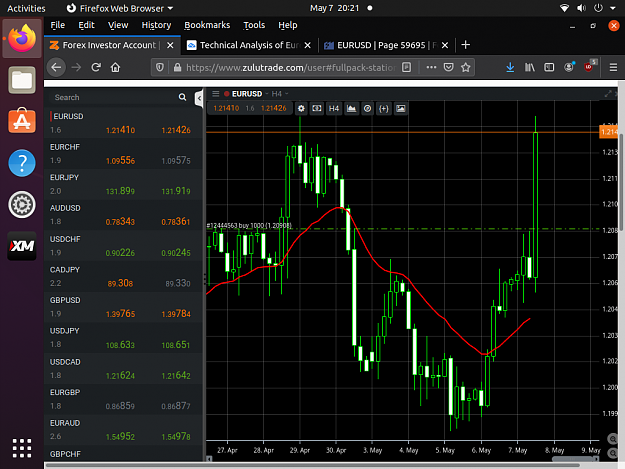
Task: Save chart as image icon
Action: 401,108
